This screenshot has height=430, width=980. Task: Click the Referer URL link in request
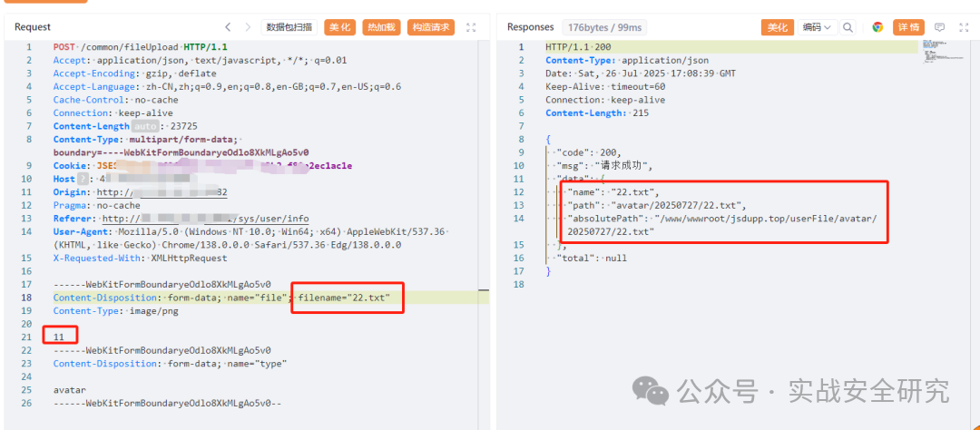click(x=206, y=219)
